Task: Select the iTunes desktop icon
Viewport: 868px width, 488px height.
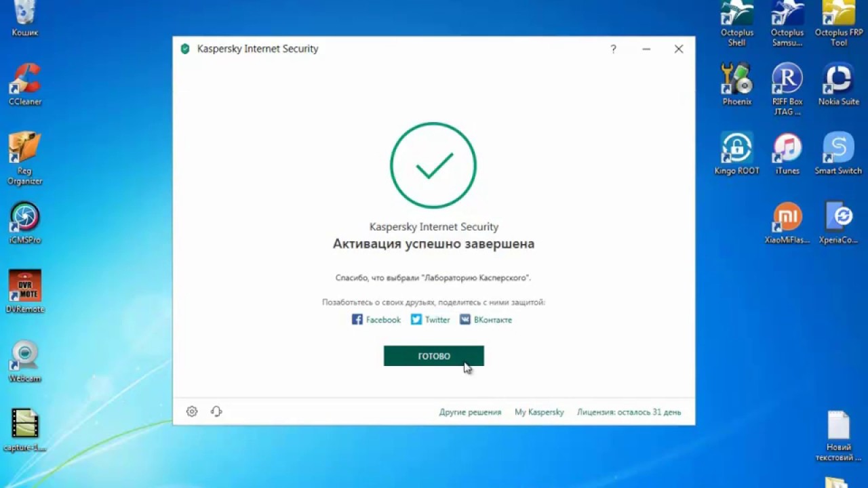Action: click(787, 154)
